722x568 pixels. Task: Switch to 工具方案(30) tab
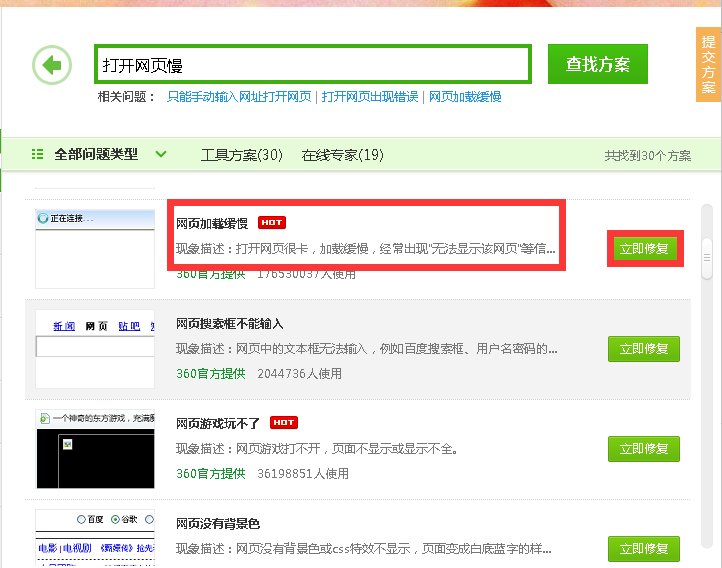(242, 155)
